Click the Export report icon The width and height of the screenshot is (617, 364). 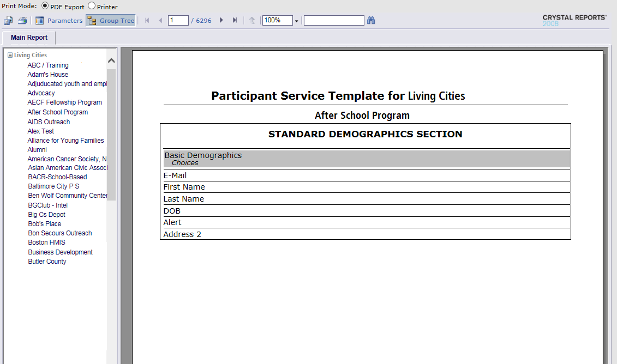point(8,21)
